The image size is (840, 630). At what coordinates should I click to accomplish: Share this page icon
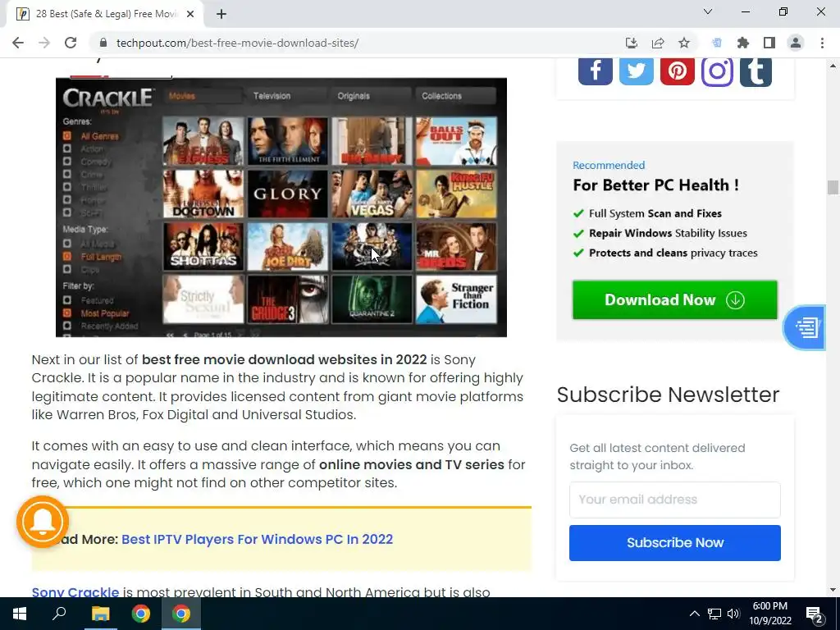point(658,43)
